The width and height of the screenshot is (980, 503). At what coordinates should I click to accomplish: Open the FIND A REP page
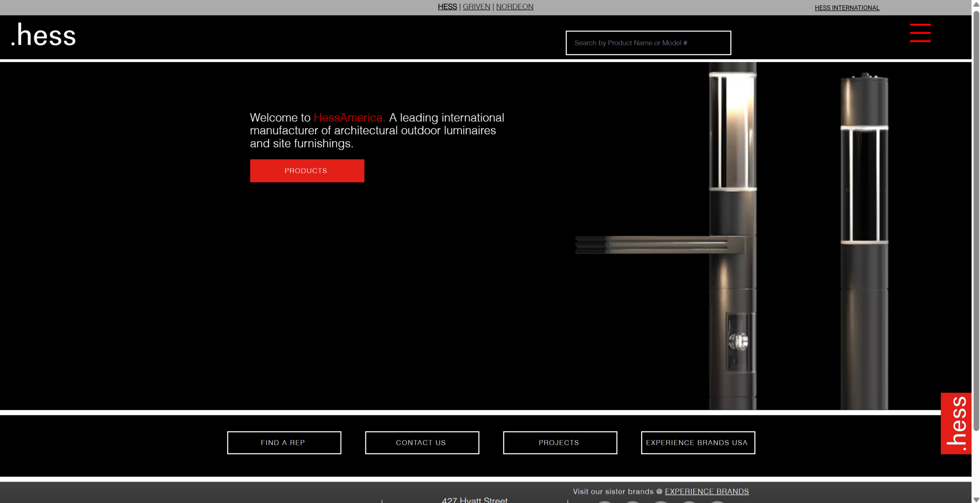click(284, 443)
